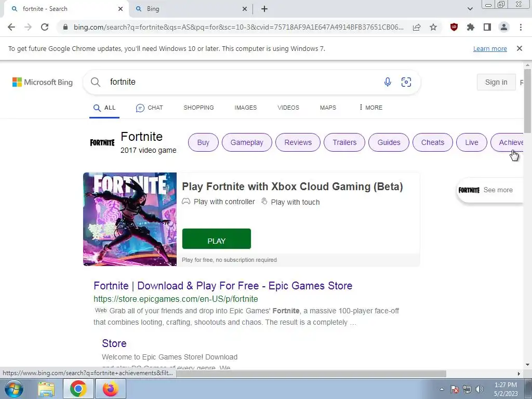Click the vertical scrollbar down arrow
This screenshot has height=399, width=532.
pyautogui.click(x=528, y=365)
